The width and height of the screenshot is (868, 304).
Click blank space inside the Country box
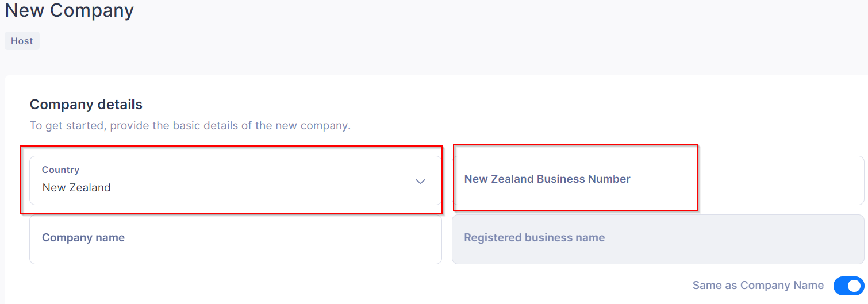[259, 180]
